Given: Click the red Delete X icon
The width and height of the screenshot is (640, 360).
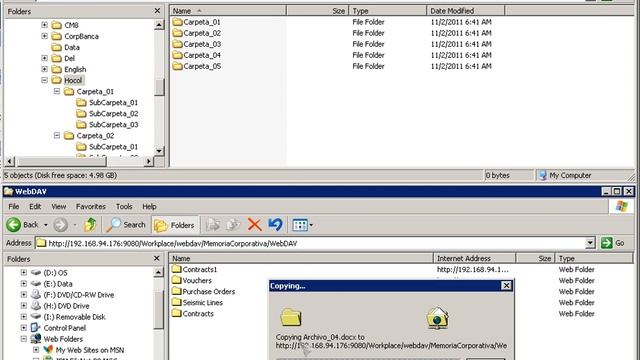Looking at the screenshot, I should (254, 224).
